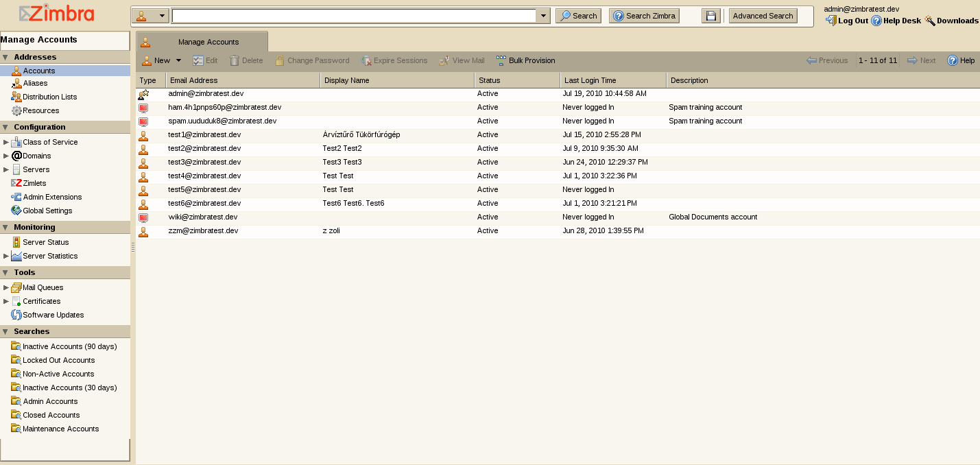Screen dimensions: 980x465
Task: Collapse the Configuration section
Action: tap(5, 128)
